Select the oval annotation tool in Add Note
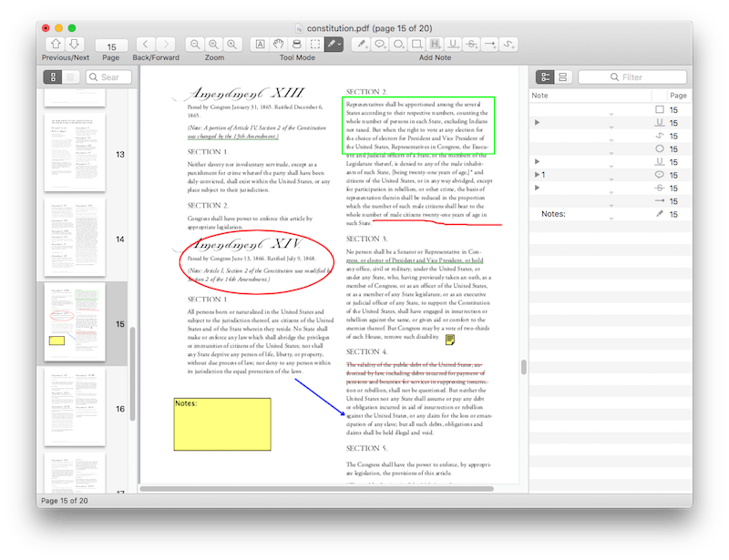The image size is (729, 560). click(x=398, y=44)
